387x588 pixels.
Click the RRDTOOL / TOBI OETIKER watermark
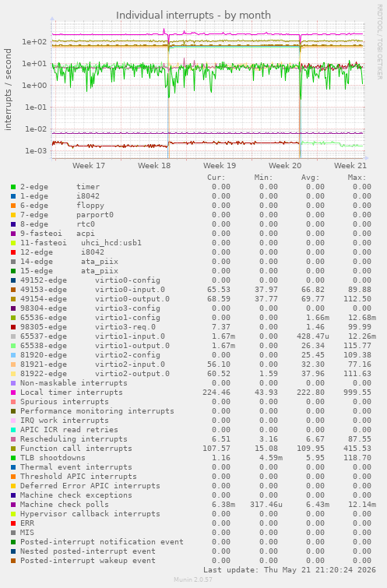379,42
